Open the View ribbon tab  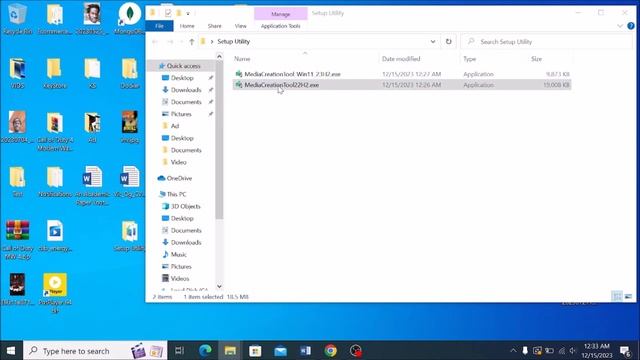[240, 26]
